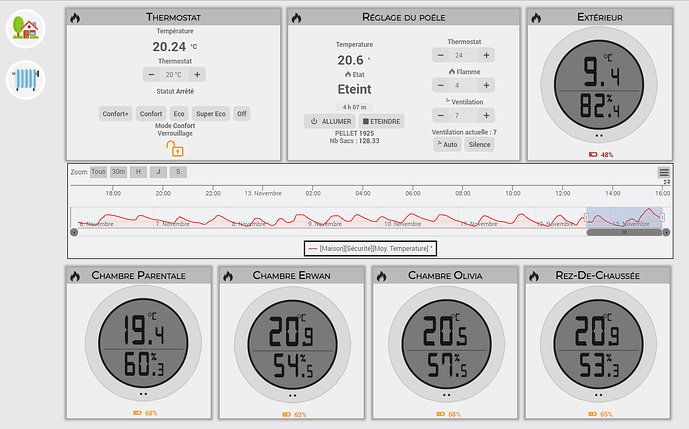Click the chart navigator left scroll arrow
Screen dimensions: 689x429
click(x=74, y=232)
